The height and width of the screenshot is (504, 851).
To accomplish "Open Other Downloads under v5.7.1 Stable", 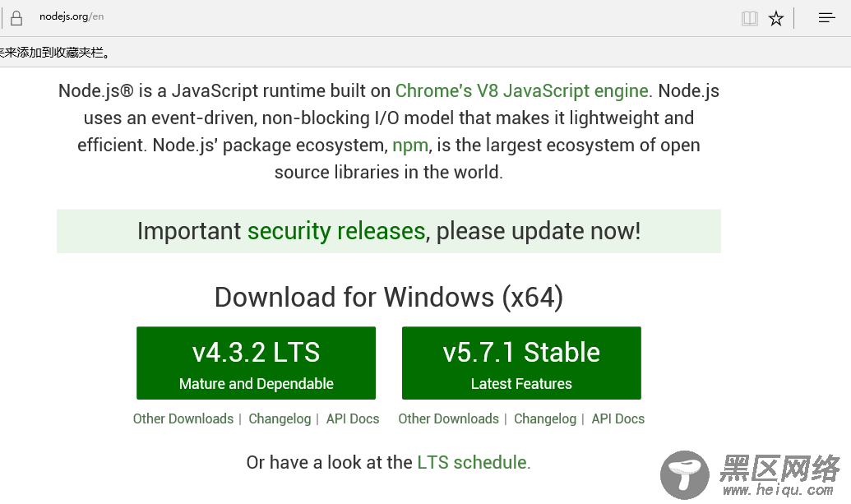I will pyautogui.click(x=448, y=418).
